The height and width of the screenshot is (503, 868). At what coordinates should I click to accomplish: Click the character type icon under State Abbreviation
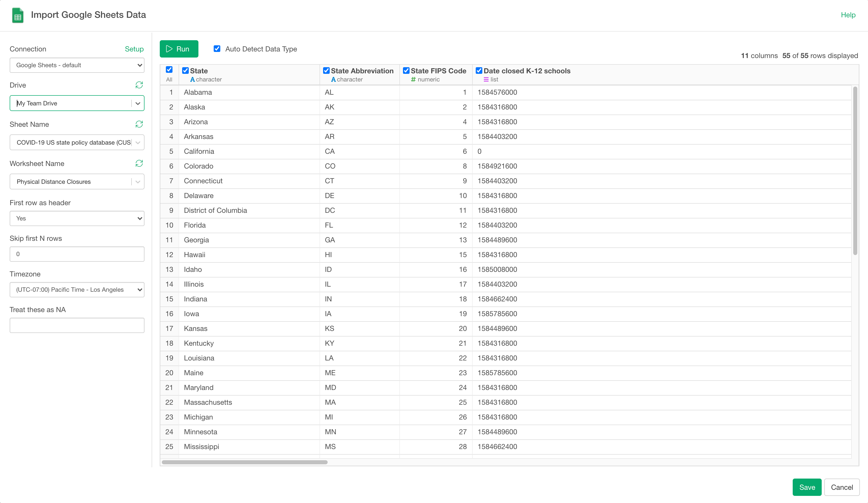(x=334, y=80)
